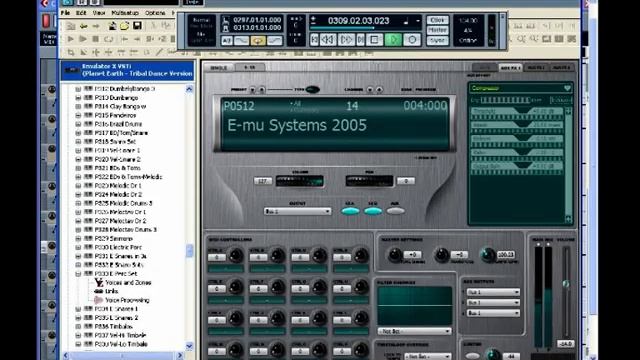Image resolution: width=640 pixels, height=360 pixels.
Task: Open the File menu
Action: coord(65,13)
